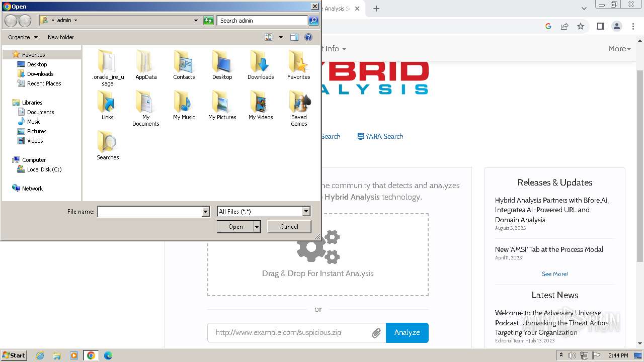The height and width of the screenshot is (362, 644).
Task: Click the browser share page icon
Action: tap(565, 26)
